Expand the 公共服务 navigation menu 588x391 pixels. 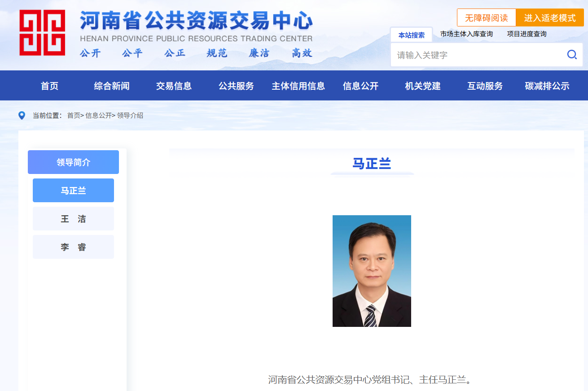236,86
